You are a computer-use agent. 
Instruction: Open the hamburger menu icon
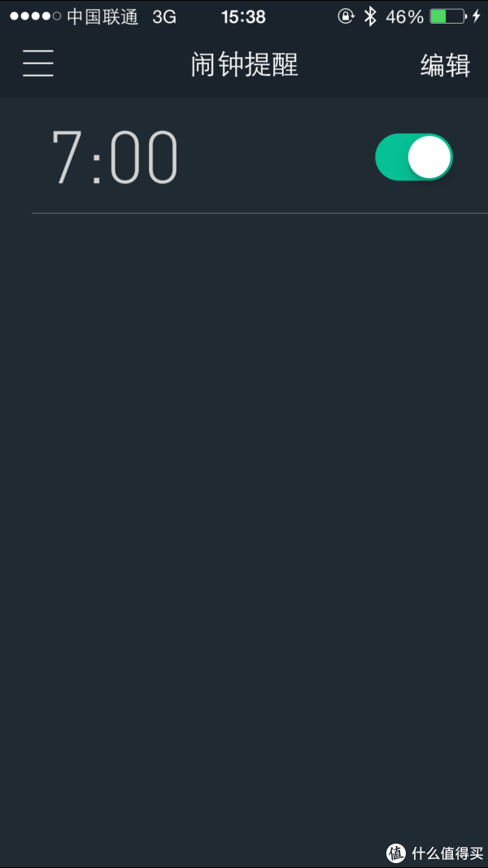(x=38, y=63)
